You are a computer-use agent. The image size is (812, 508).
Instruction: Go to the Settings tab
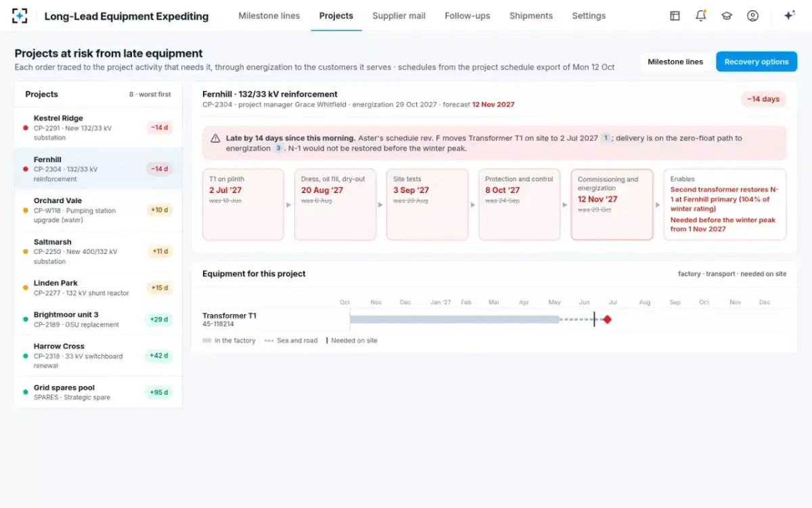(x=589, y=16)
